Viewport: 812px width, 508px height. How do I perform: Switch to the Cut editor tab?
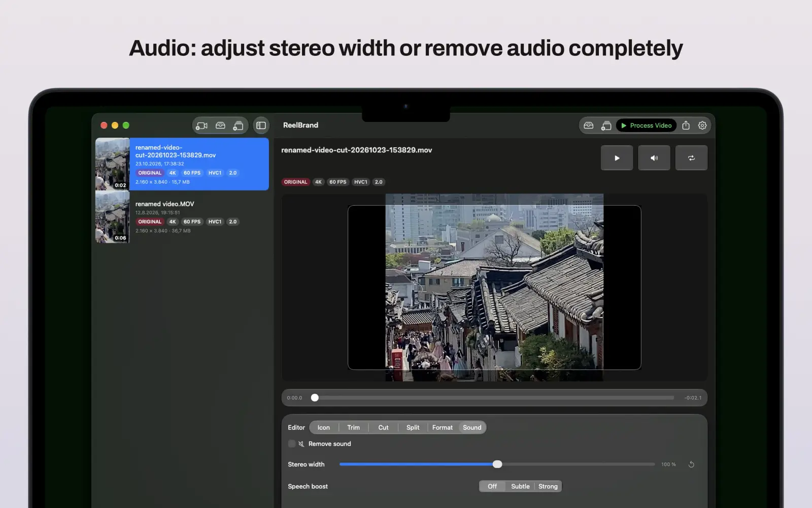(383, 428)
